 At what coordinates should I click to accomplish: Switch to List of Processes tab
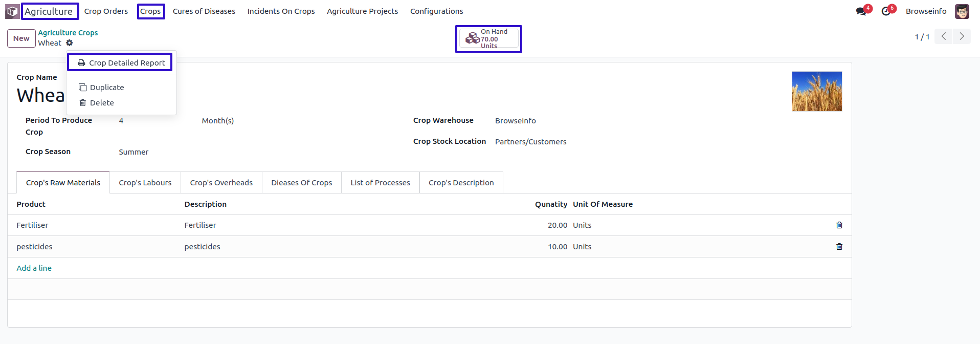(x=380, y=183)
